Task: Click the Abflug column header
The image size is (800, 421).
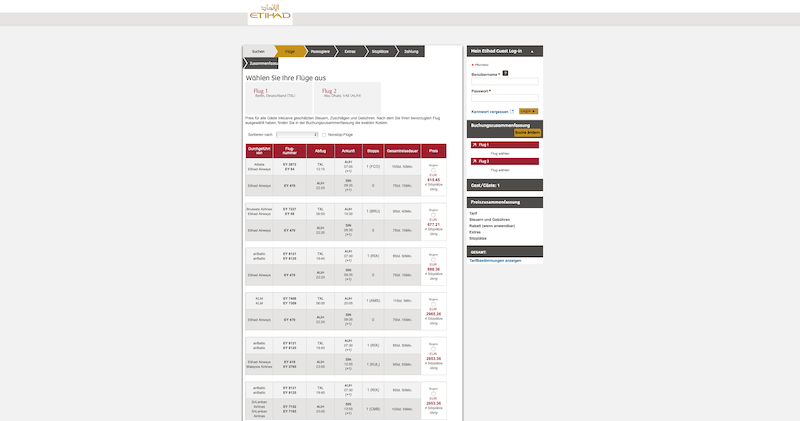Action: pos(320,151)
